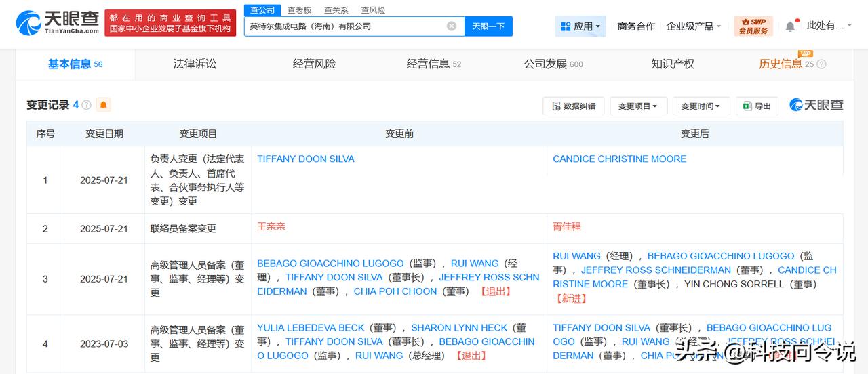Open YULIA LEBEDEVA BECK link in row 4
This screenshot has width=868, height=374.
click(311, 327)
